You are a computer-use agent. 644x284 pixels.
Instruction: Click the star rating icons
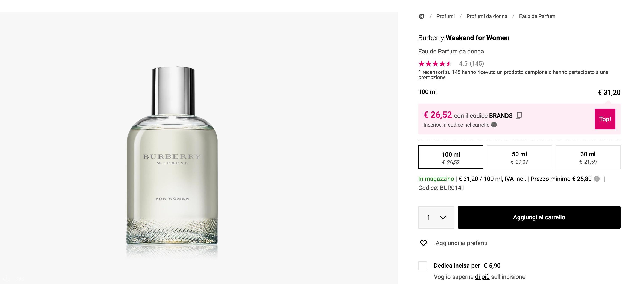[x=434, y=64]
